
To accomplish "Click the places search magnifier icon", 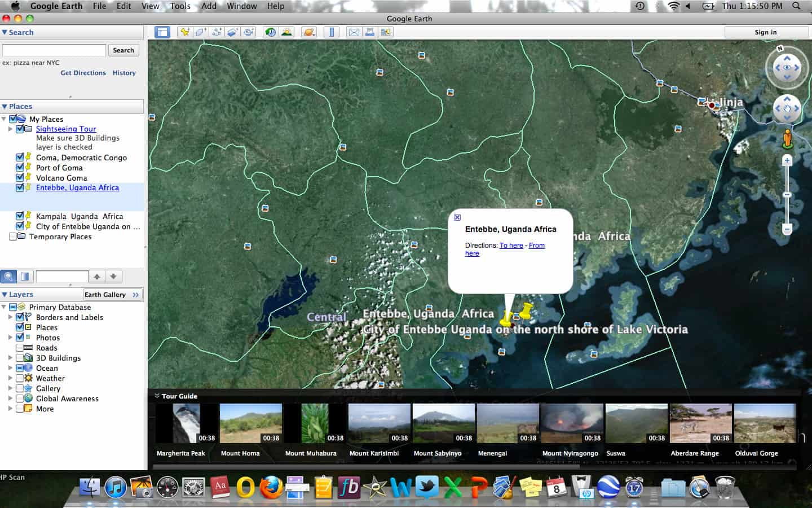I will point(8,277).
